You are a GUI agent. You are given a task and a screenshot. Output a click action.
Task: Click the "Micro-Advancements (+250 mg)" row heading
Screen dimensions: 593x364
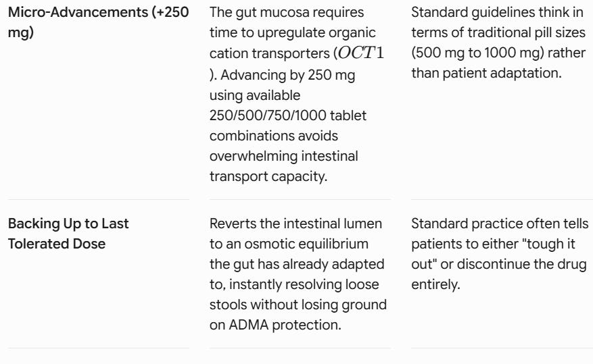tap(98, 22)
